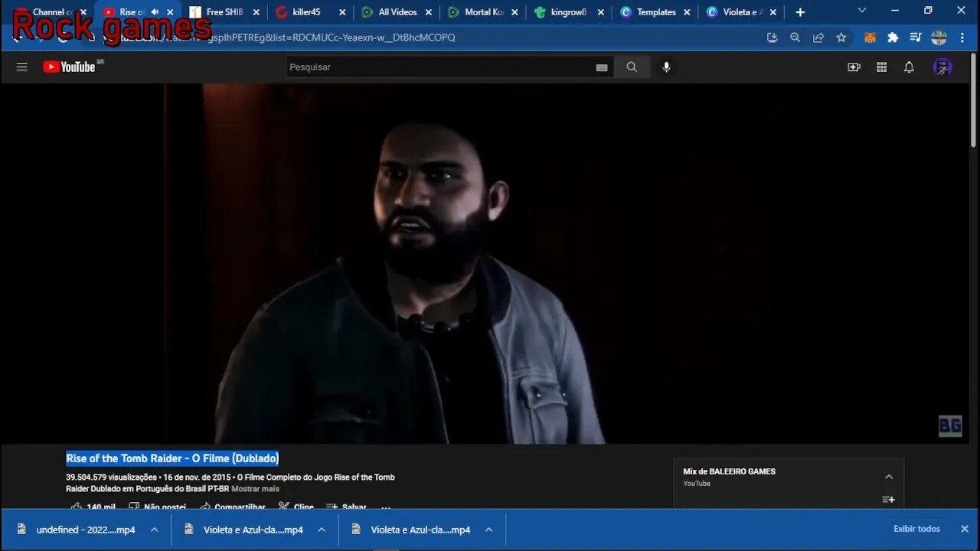The image size is (980, 551).
Task: Switch to the Templates tab
Action: click(x=655, y=12)
